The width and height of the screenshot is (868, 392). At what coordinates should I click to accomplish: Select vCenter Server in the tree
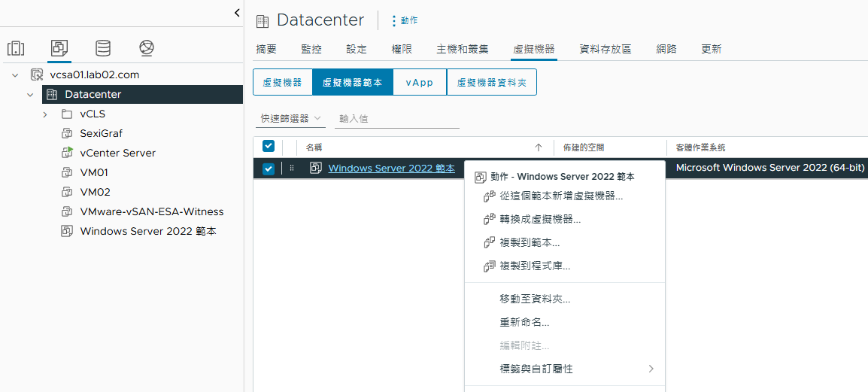coord(118,153)
